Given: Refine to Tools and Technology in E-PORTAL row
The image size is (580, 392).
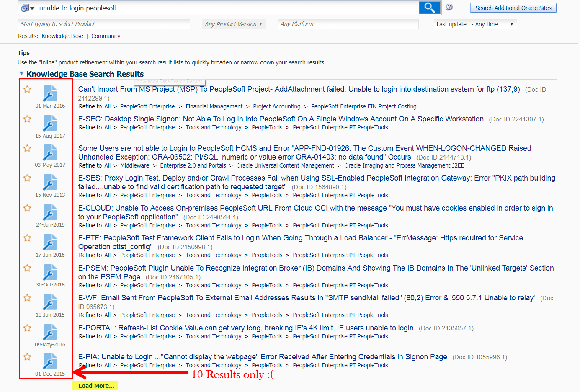Looking at the screenshot, I should pos(214,336).
